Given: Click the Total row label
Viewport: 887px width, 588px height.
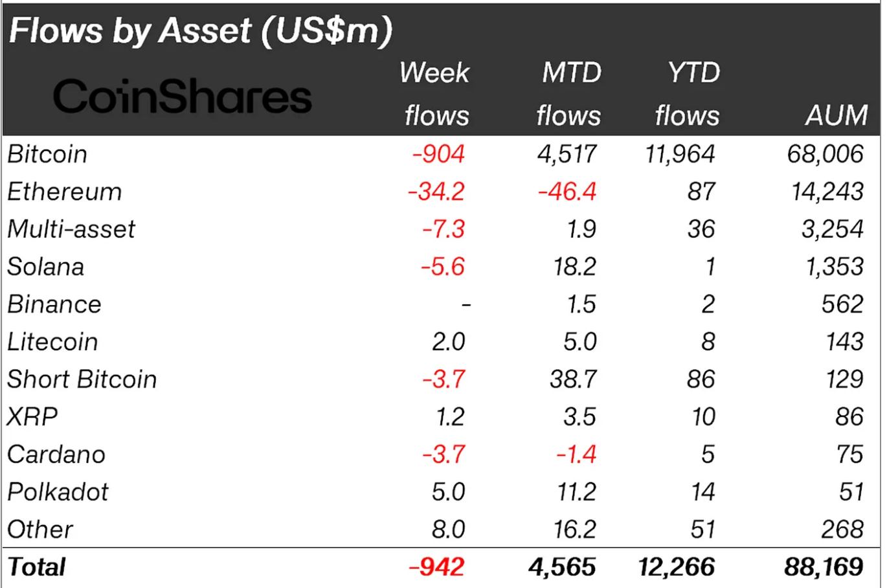Looking at the screenshot, I should coord(37,567).
